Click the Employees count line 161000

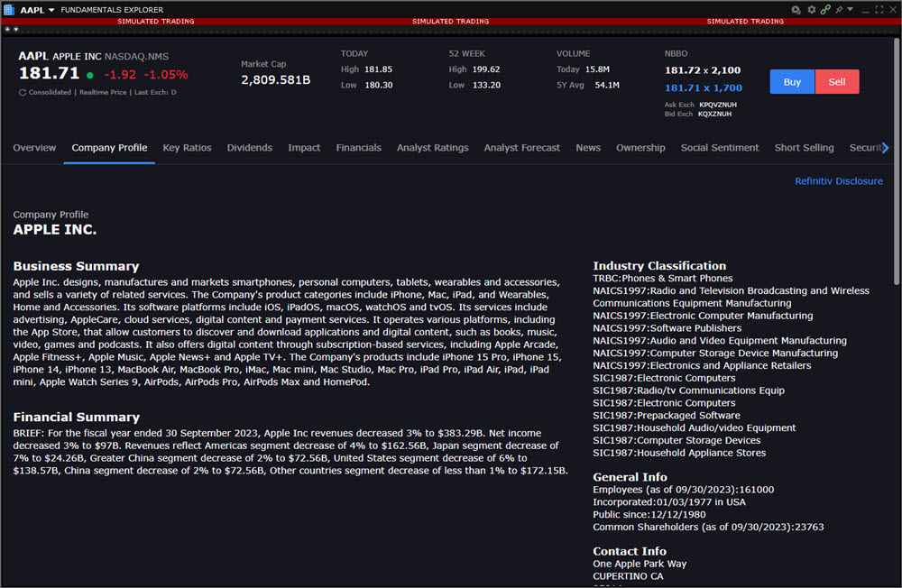684,490
